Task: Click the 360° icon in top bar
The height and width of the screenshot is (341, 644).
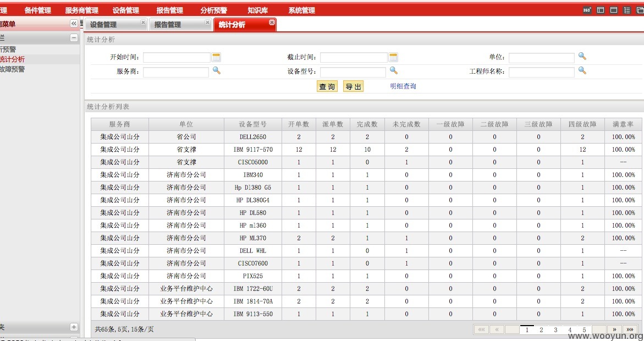Action: click(587, 10)
